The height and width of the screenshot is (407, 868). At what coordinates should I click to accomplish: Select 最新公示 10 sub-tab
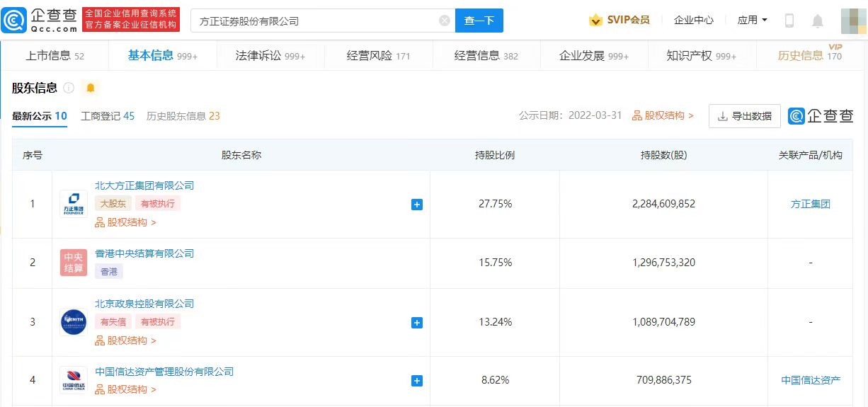coord(40,116)
